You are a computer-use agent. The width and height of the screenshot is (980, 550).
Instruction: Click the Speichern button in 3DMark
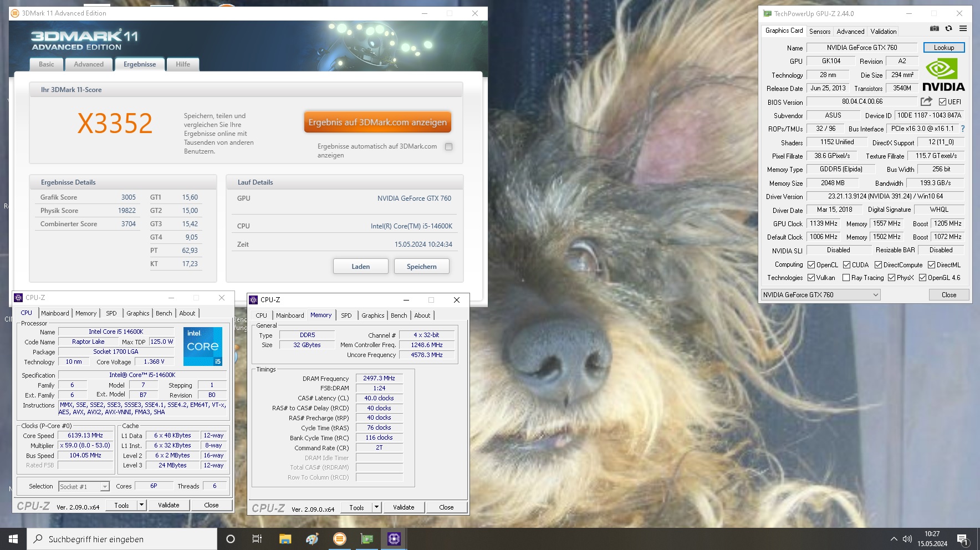coord(421,267)
